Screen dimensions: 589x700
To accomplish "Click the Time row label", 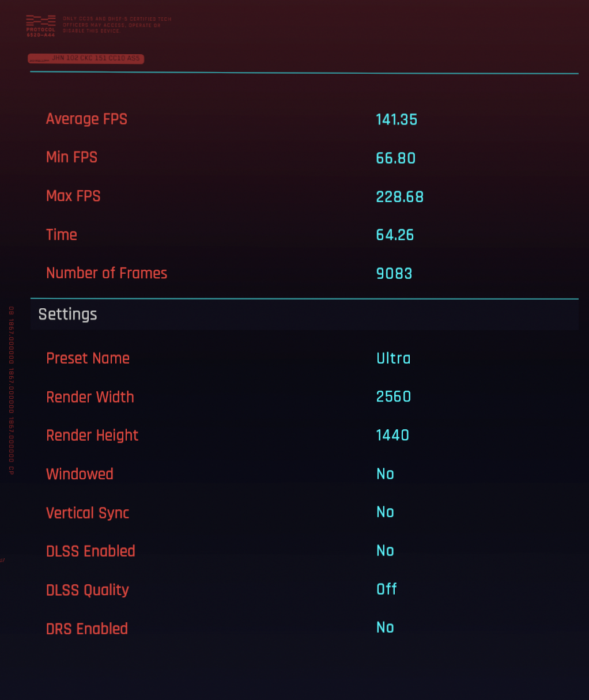I will pos(62,235).
